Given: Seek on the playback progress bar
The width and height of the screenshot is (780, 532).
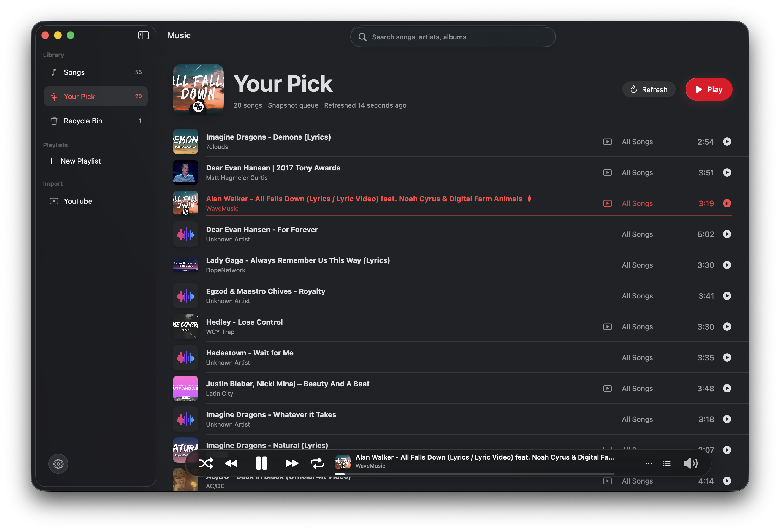Looking at the screenshot, I should coord(475,474).
